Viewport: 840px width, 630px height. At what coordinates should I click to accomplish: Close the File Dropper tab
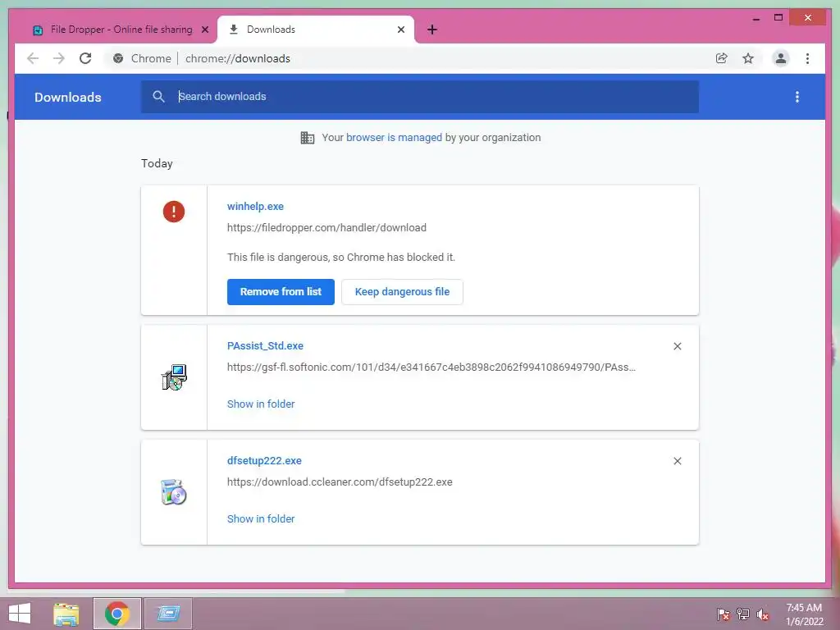pos(204,30)
